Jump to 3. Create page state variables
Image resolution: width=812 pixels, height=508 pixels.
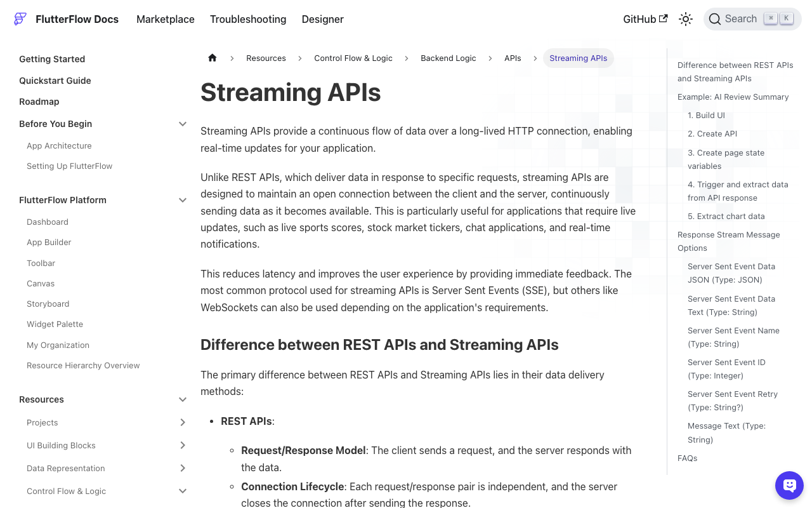click(x=726, y=159)
